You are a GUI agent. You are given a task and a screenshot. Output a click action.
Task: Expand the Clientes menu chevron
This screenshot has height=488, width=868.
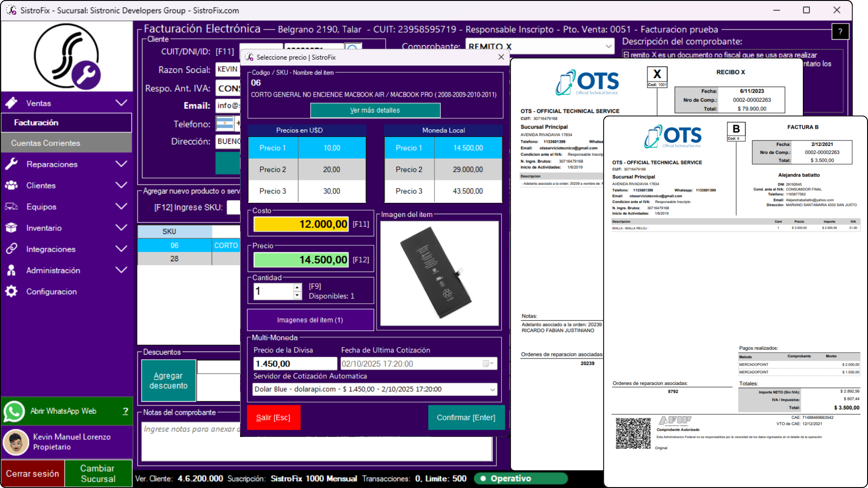coord(121,185)
